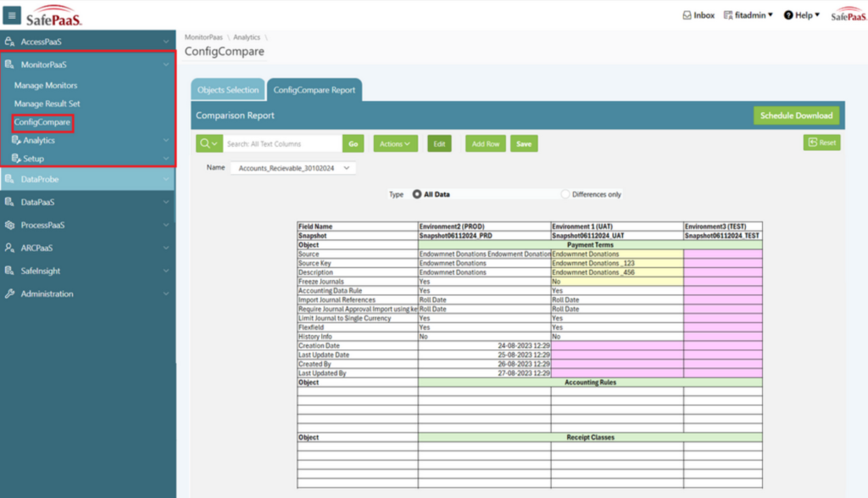Expand the AccessPaaS menu chevron
Screen dimensions: 868x498
tap(166, 42)
